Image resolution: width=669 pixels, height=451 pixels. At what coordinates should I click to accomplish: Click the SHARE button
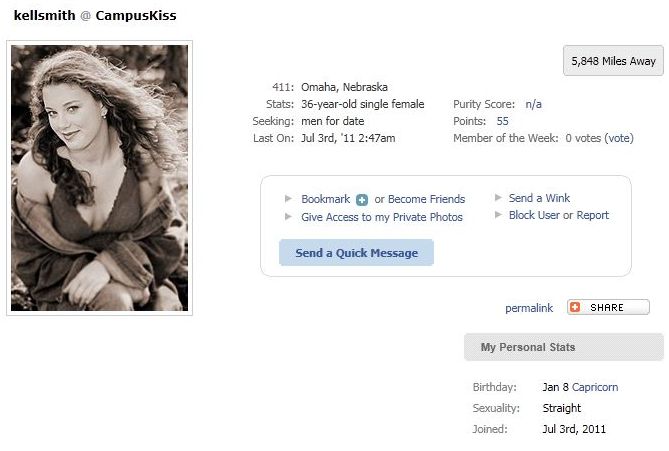coord(608,307)
